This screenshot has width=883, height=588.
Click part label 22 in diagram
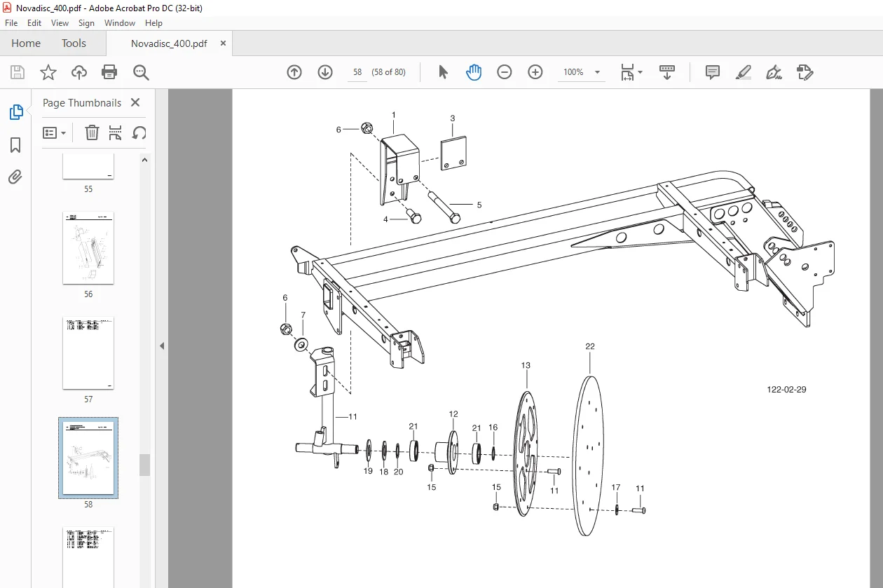pyautogui.click(x=590, y=346)
